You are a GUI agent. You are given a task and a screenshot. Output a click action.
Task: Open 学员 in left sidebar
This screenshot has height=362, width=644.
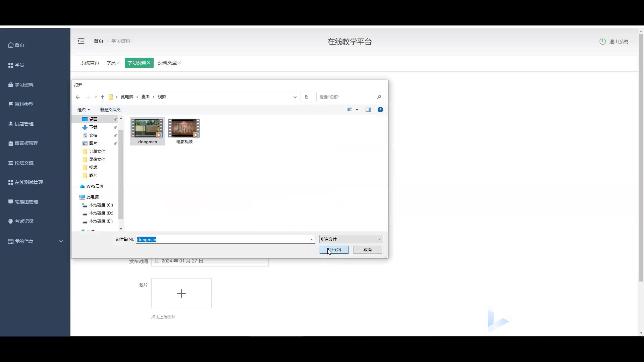click(16, 65)
